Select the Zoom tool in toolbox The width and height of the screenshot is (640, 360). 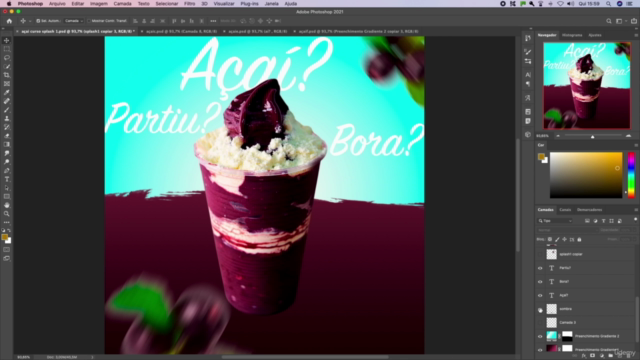coord(7,214)
